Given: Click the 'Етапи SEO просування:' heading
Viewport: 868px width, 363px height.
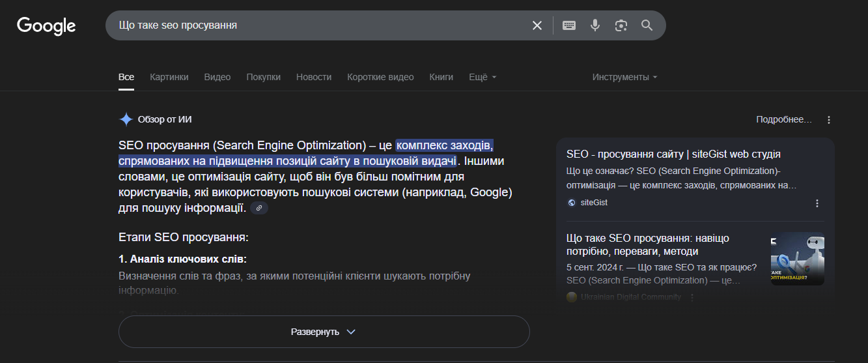Looking at the screenshot, I should pyautogui.click(x=184, y=237).
